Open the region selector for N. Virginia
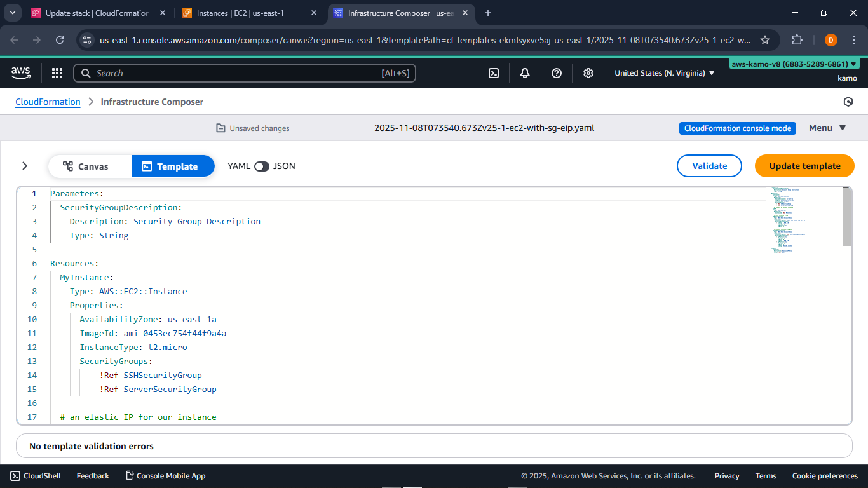Screen dimensions: 868x488 pos(663,72)
